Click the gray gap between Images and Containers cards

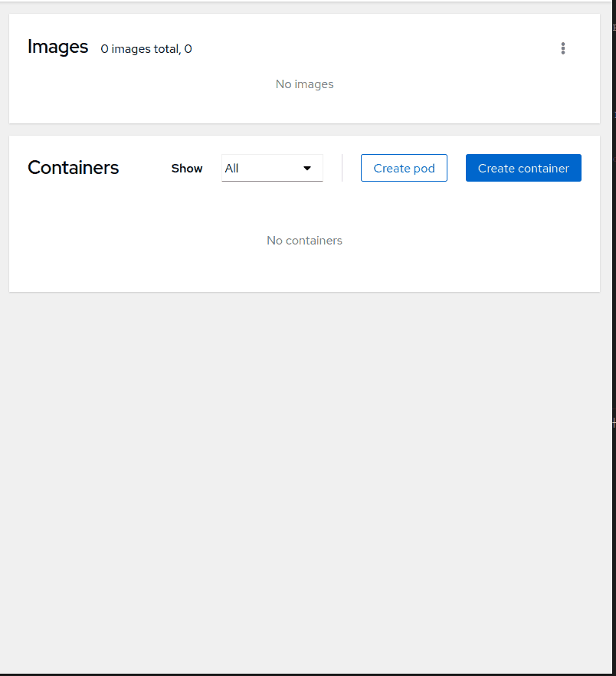coord(304,130)
